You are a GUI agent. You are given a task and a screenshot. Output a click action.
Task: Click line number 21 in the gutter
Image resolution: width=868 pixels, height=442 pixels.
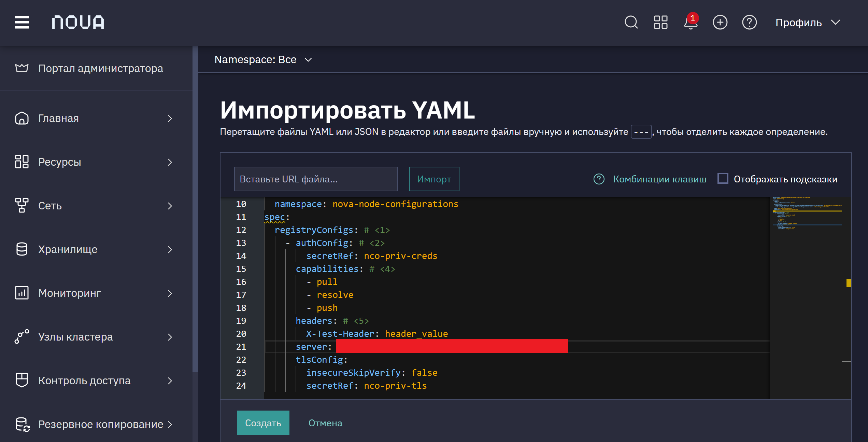pyautogui.click(x=241, y=347)
